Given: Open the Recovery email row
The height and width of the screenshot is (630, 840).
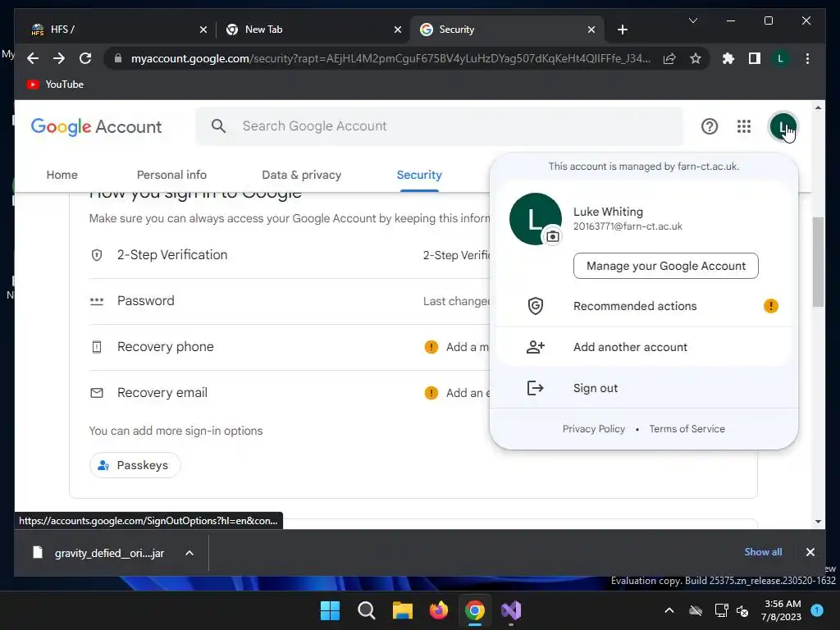Looking at the screenshot, I should [290, 393].
